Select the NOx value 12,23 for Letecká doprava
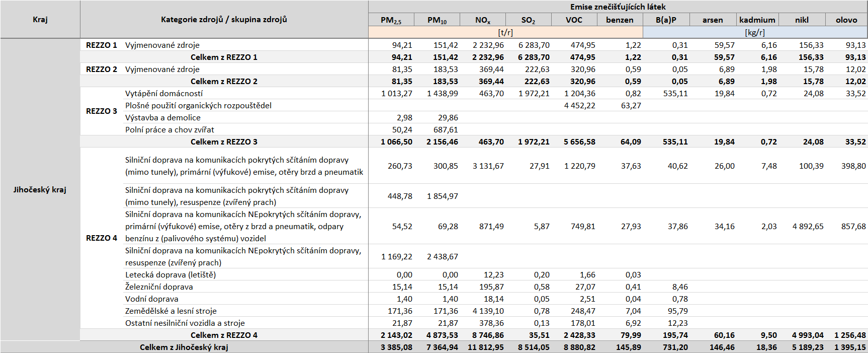Image resolution: width=868 pixels, height=353 pixels. (494, 275)
